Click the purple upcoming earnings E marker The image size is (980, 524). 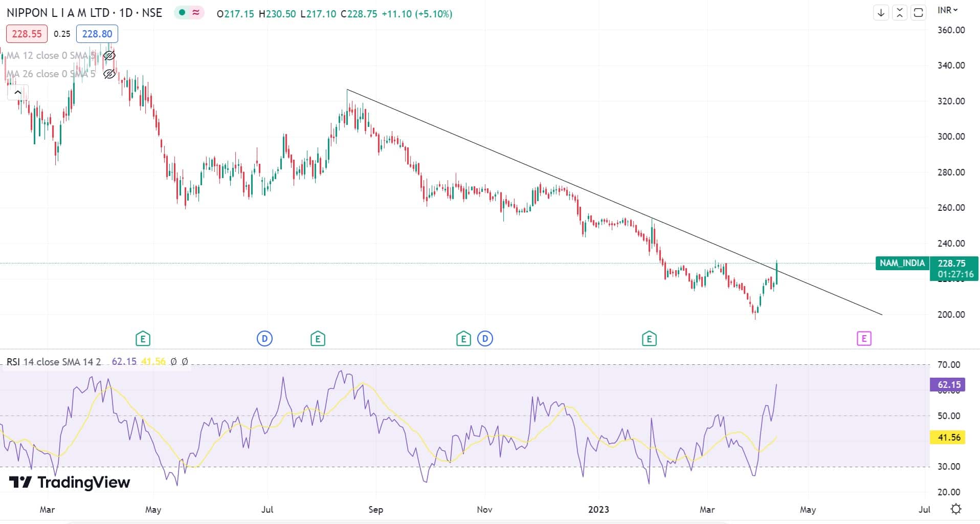[x=864, y=338]
